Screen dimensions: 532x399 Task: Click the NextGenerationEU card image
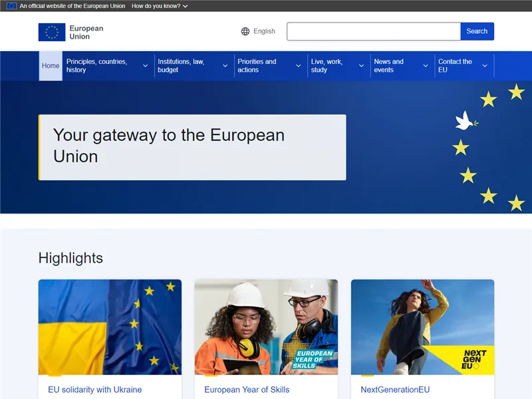pyautogui.click(x=422, y=327)
